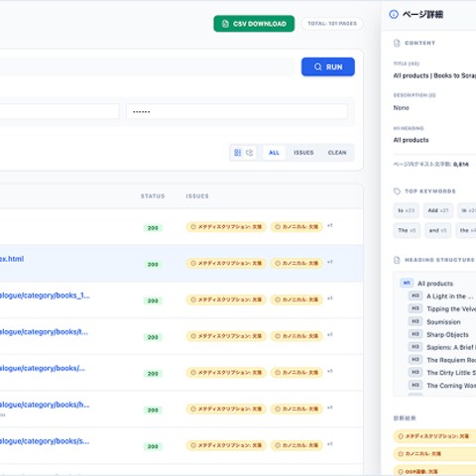
Task: Open the category/books/s... page link
Action: (x=45, y=441)
